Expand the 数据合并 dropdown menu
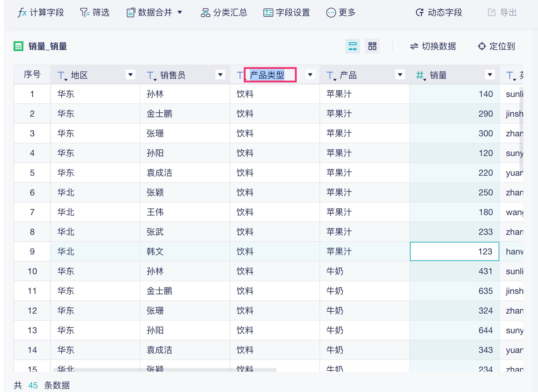 pos(180,13)
